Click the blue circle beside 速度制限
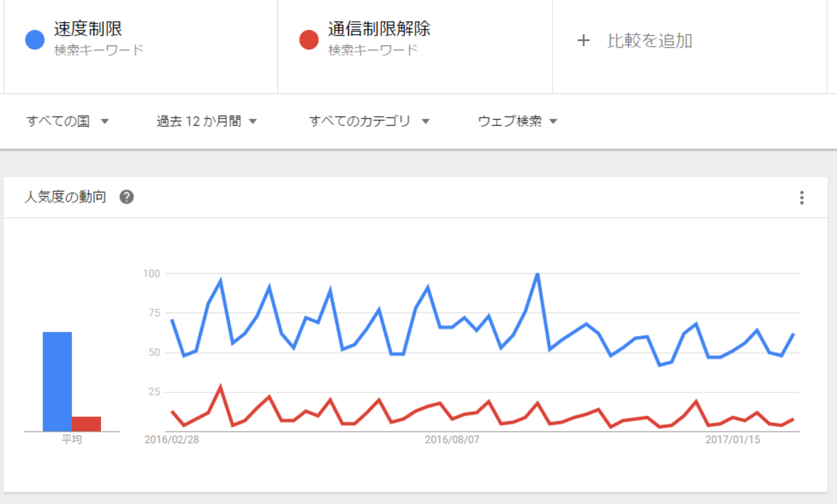The image size is (837, 504). [35, 40]
